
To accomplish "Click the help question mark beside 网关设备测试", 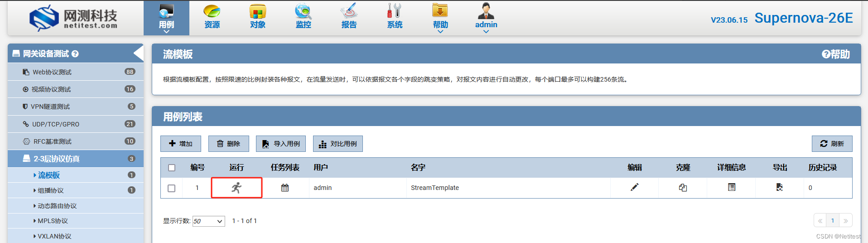I will [75, 54].
